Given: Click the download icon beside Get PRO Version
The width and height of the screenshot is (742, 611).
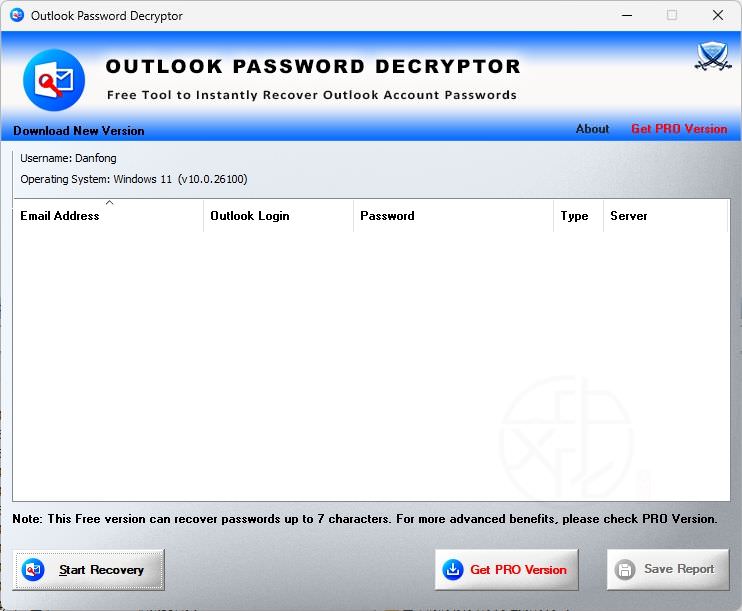Looking at the screenshot, I should coord(453,570).
